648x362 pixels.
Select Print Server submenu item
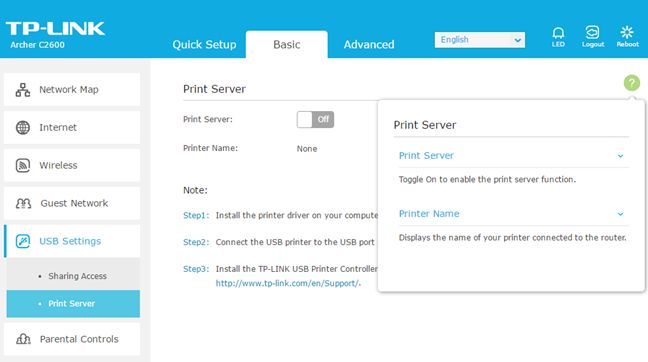click(73, 304)
